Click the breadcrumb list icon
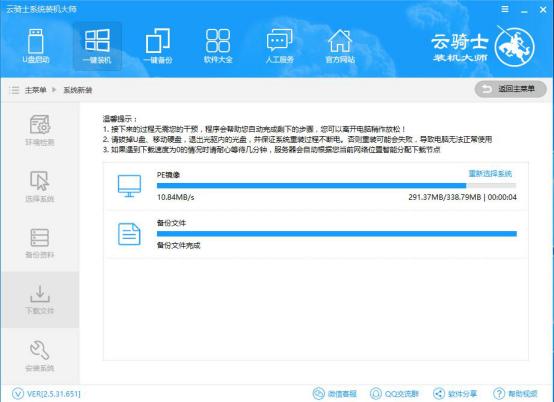Viewport: 554px width, 402px height. tap(14, 90)
